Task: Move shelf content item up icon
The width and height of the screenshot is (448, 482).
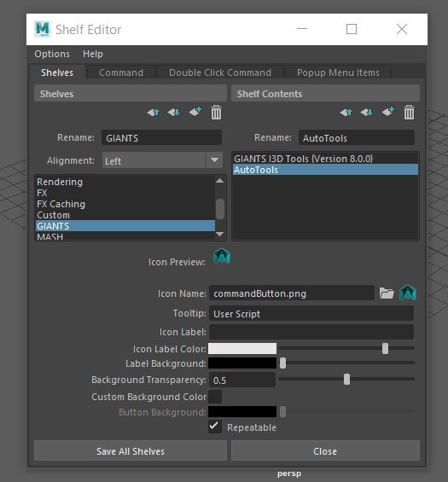Action: click(x=346, y=113)
